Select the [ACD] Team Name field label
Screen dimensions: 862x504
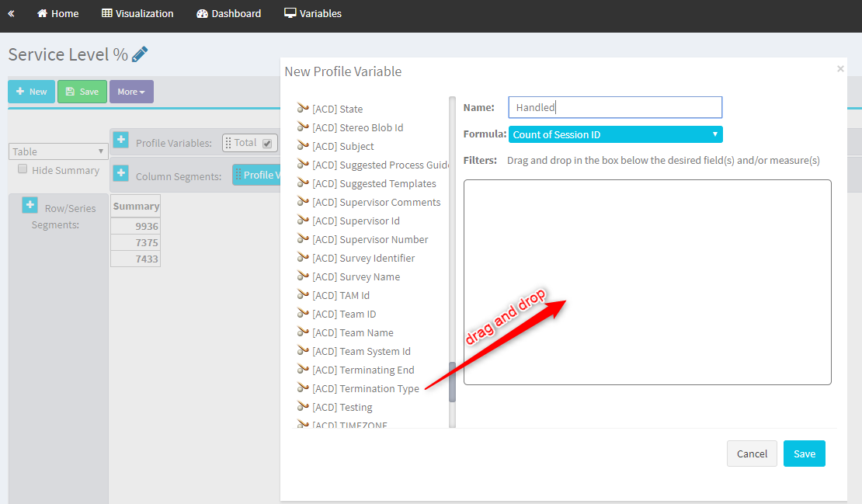(x=353, y=332)
